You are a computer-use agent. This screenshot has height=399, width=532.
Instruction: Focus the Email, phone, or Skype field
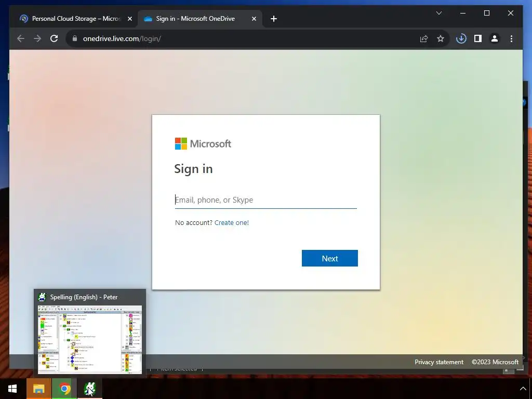pyautogui.click(x=265, y=200)
